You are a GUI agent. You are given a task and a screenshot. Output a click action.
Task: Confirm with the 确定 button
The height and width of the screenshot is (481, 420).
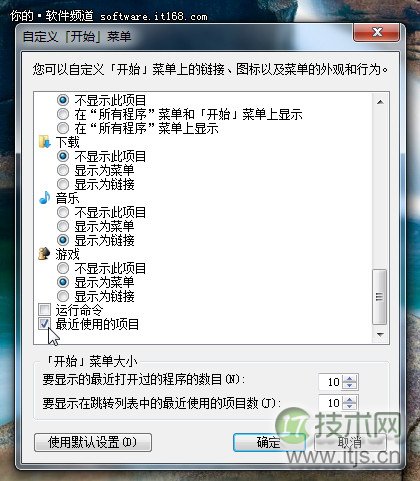click(269, 442)
